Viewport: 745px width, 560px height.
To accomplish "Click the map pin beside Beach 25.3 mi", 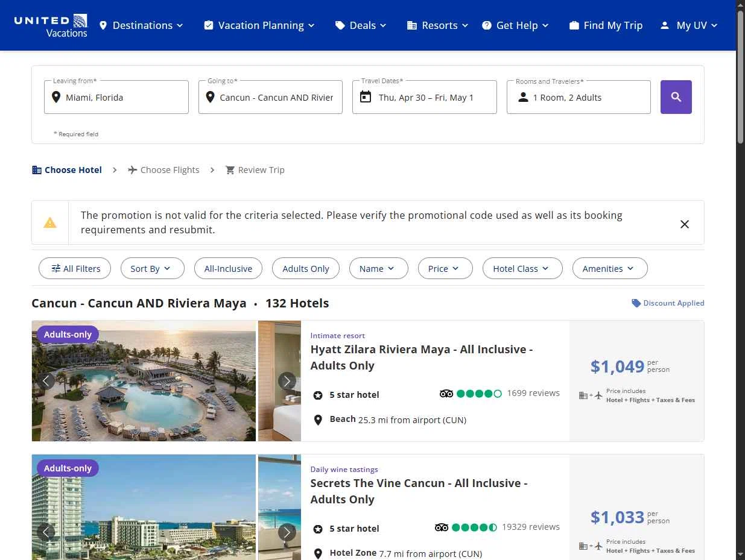I will click(x=318, y=420).
